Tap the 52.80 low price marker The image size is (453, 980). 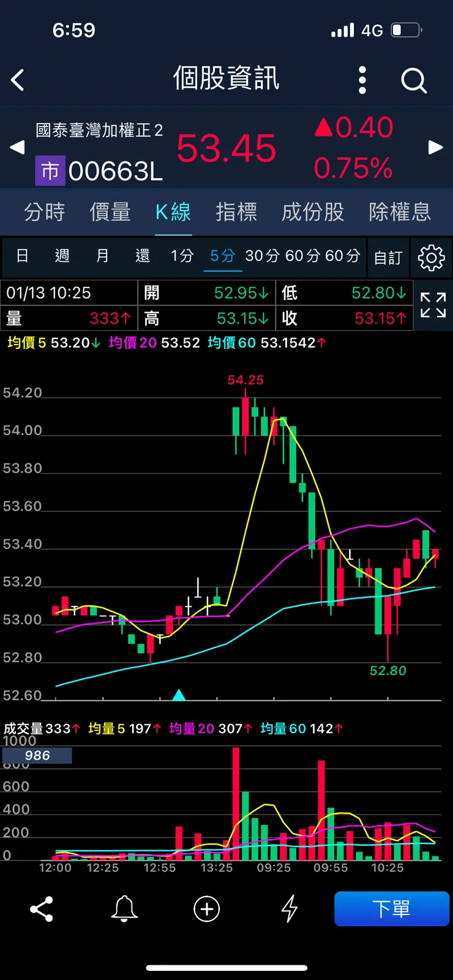(388, 671)
